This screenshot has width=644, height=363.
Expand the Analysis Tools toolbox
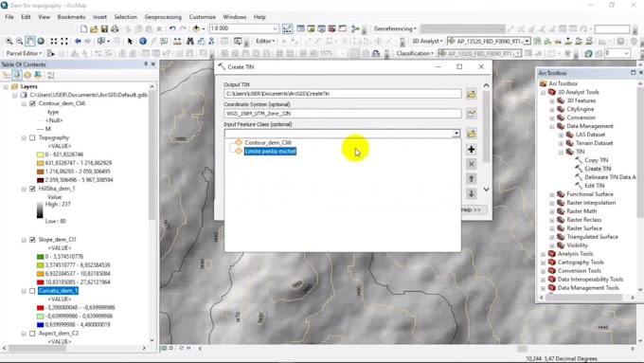pos(543,254)
